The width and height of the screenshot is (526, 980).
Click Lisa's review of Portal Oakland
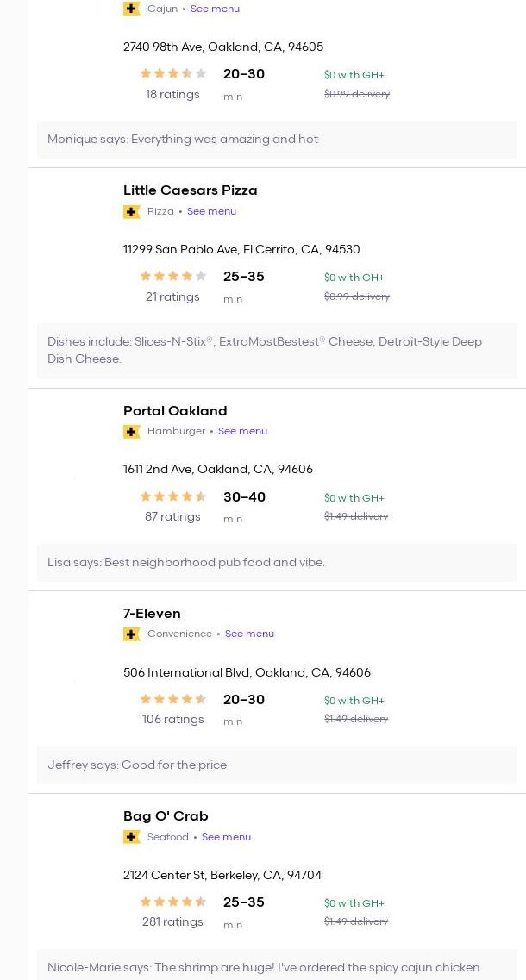(186, 562)
